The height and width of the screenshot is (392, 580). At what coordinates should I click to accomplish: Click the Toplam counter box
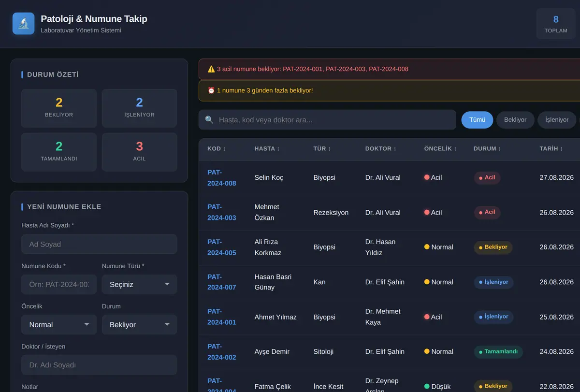(556, 24)
